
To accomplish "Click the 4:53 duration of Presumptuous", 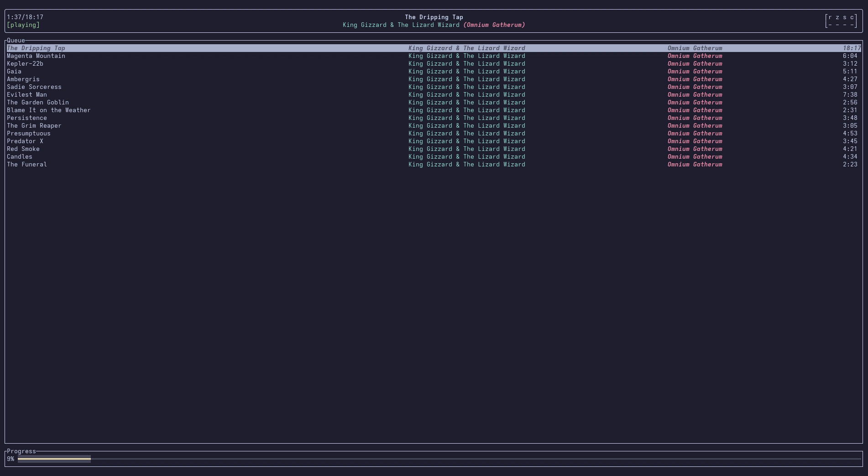I will coord(850,133).
